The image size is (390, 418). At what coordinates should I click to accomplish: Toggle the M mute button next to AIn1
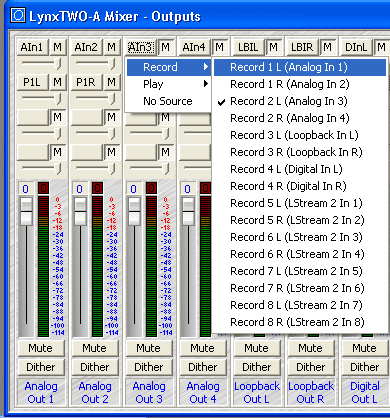[x=58, y=47]
